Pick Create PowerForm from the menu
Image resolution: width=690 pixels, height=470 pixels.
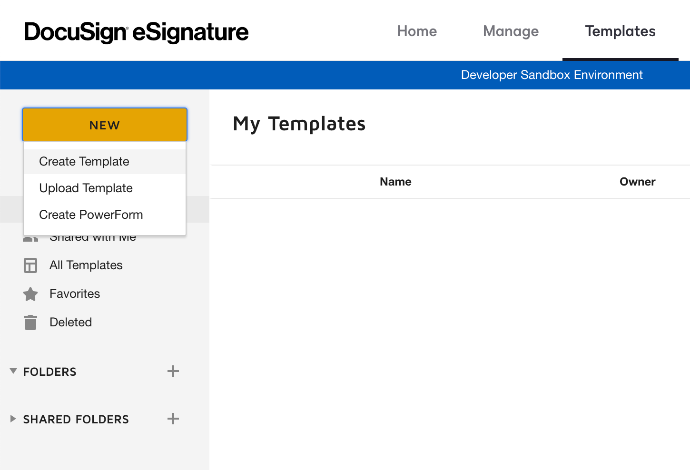click(91, 215)
